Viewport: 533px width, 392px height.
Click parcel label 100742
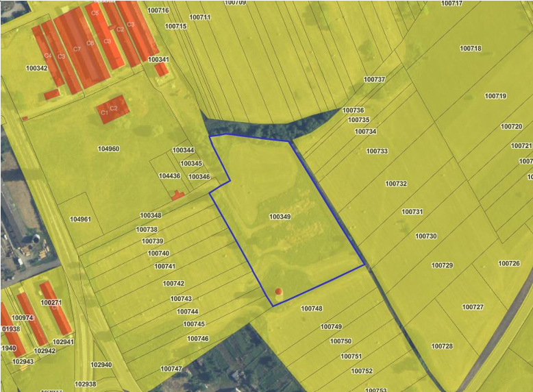tap(173, 283)
